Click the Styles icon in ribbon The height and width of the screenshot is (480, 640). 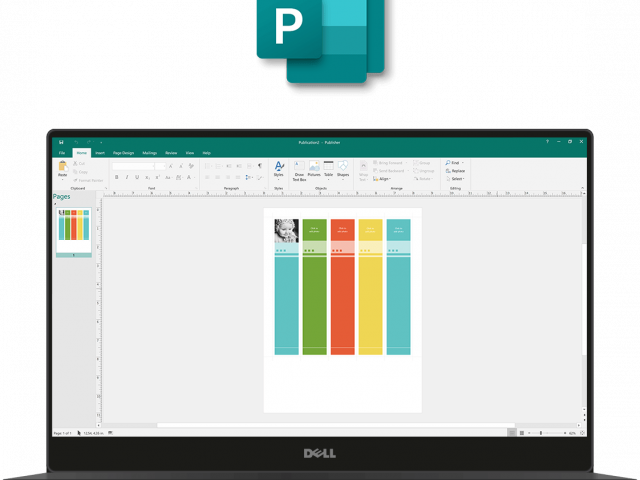pyautogui.click(x=279, y=168)
